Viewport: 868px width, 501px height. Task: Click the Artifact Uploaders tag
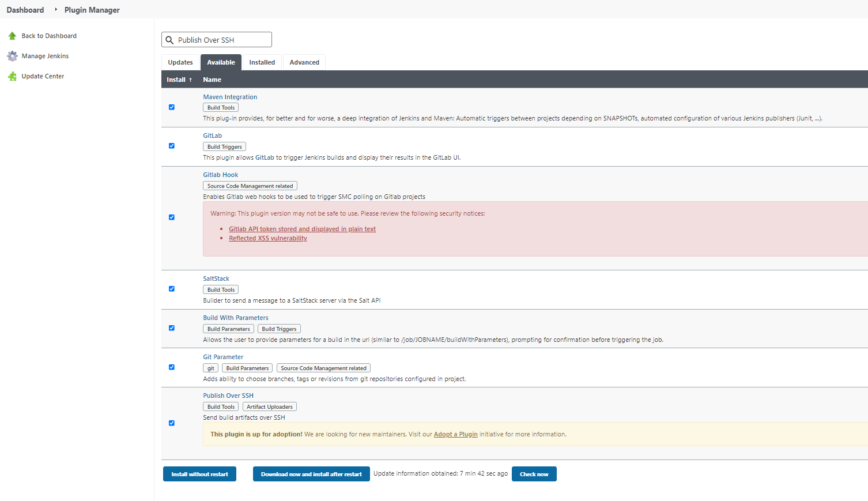270,407
